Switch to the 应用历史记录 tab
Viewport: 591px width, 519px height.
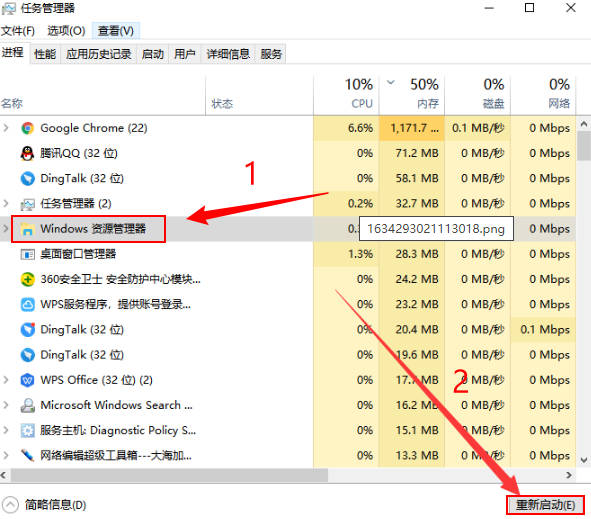pos(99,54)
